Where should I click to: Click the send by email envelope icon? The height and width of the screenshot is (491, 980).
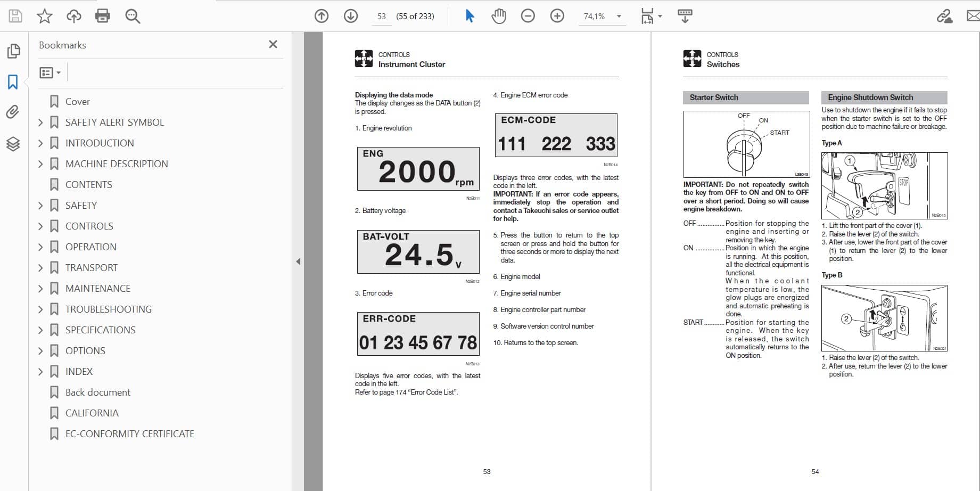[973, 16]
